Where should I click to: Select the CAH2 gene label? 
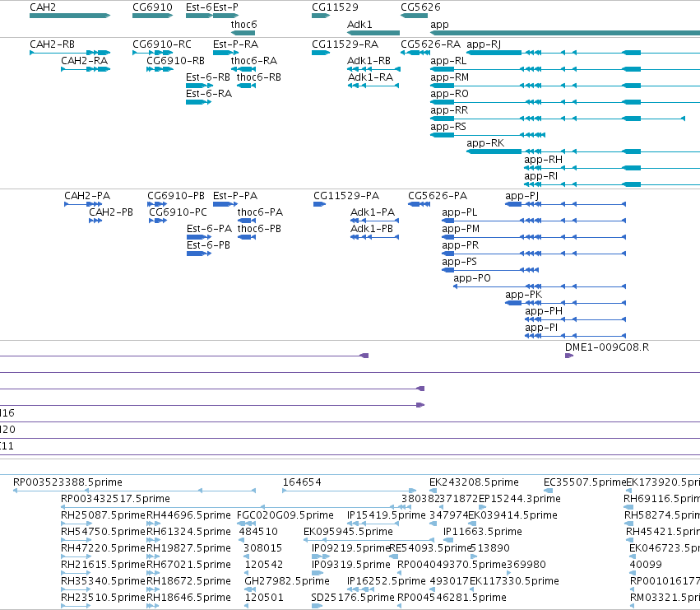[x=43, y=7]
